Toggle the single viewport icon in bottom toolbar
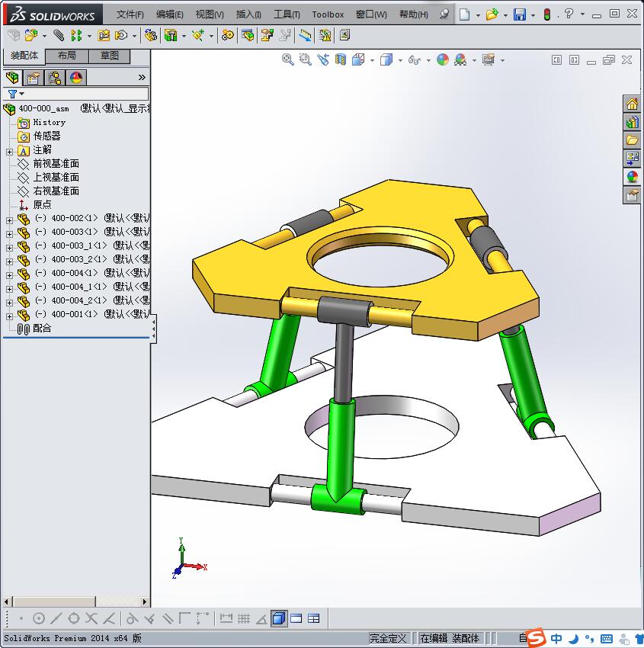 point(296,619)
